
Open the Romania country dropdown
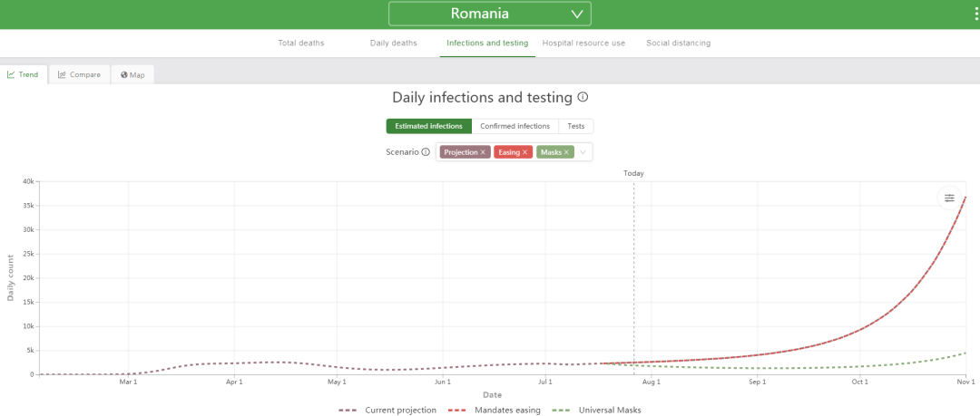(x=489, y=14)
